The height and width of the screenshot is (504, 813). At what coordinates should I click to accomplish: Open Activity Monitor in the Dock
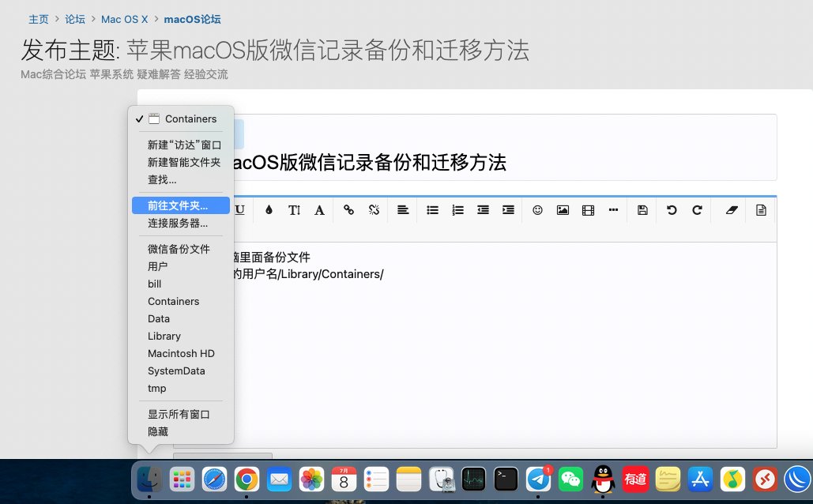point(473,479)
